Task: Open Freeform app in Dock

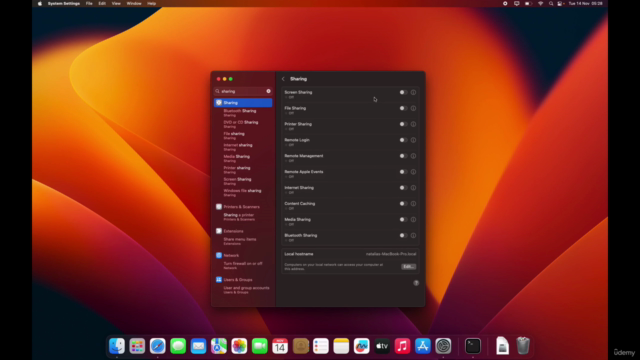Action: (x=362, y=346)
